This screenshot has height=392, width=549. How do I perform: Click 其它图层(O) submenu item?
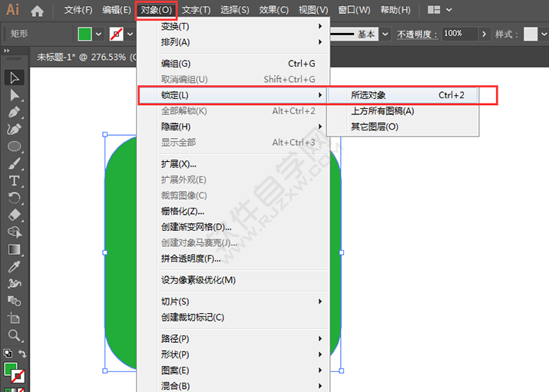[x=402, y=127]
